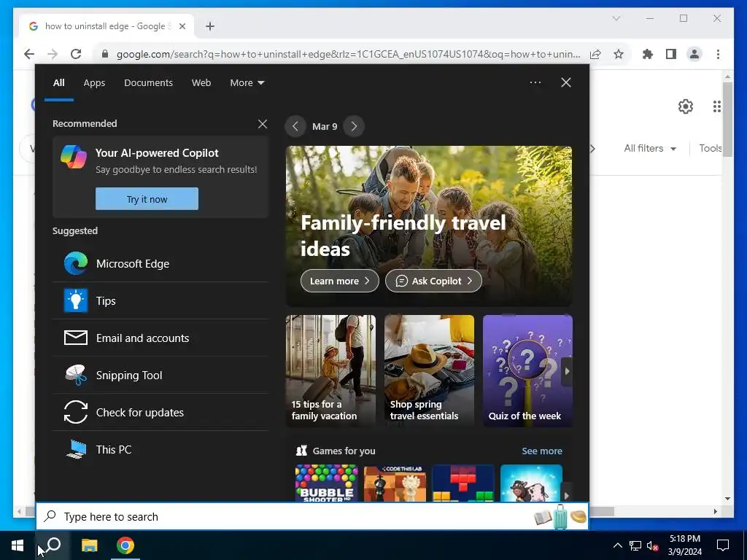This screenshot has height=560, width=747.
Task: Go to next day after Mar 9
Action: pos(354,126)
